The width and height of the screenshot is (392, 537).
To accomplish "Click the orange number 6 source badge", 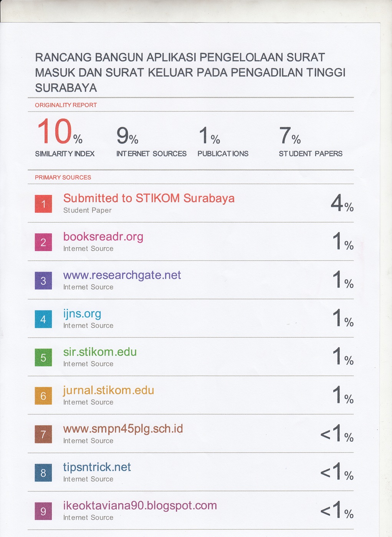I will (43, 396).
